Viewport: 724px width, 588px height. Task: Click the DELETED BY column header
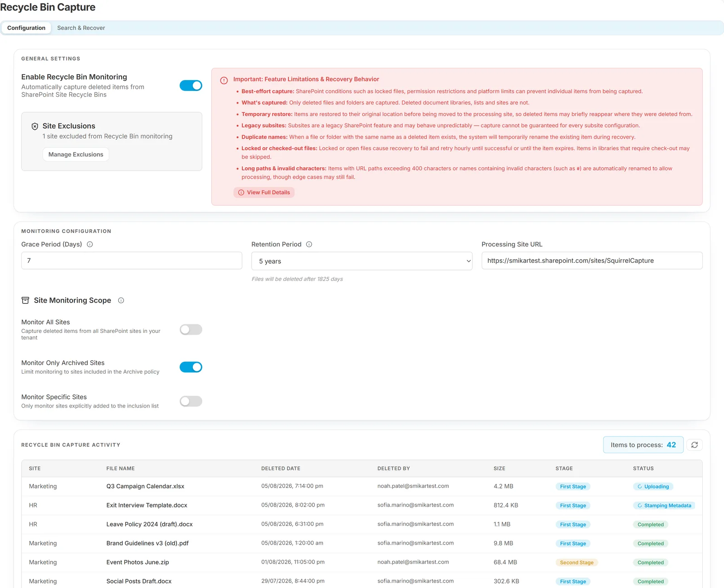coord(394,469)
